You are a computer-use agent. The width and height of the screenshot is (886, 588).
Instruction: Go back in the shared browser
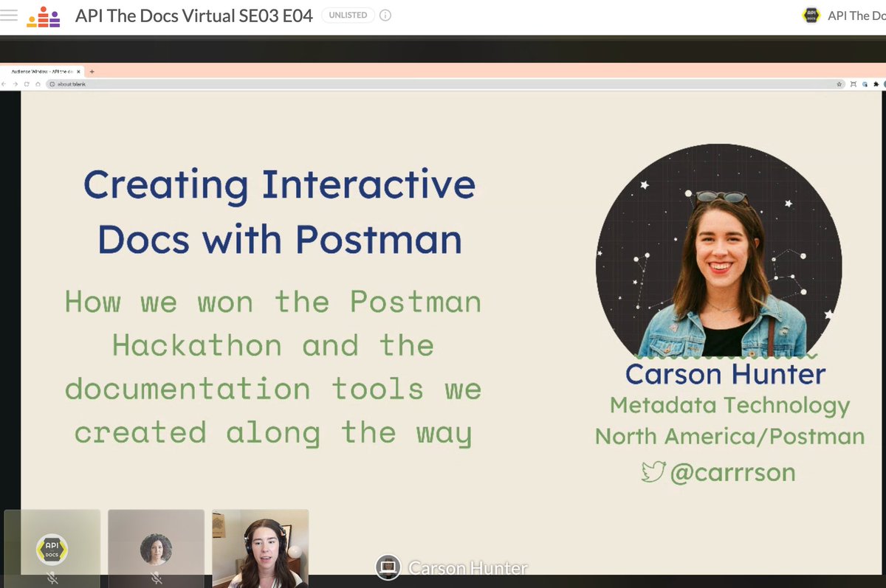(x=4, y=84)
